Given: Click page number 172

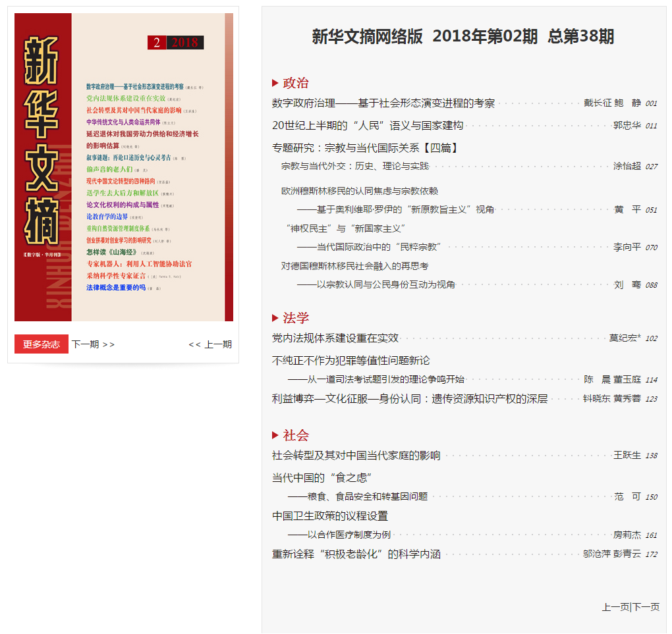Looking at the screenshot, I should point(652,554).
